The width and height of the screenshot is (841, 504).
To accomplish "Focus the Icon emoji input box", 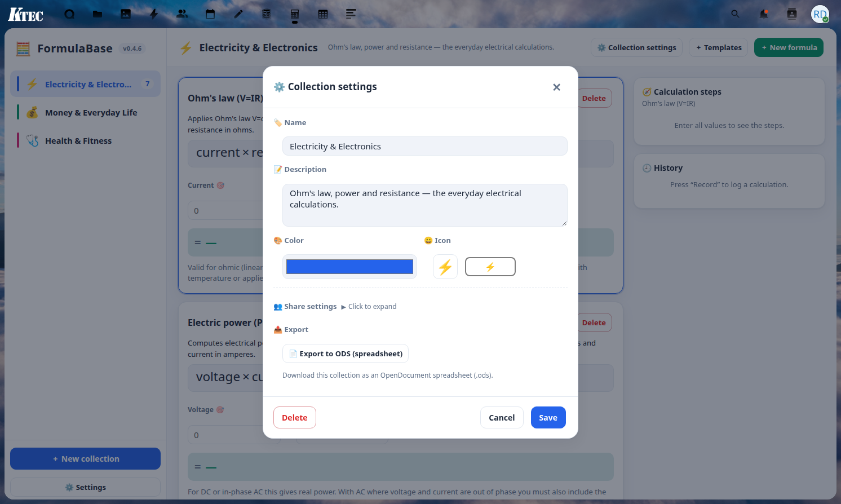I will [490, 267].
